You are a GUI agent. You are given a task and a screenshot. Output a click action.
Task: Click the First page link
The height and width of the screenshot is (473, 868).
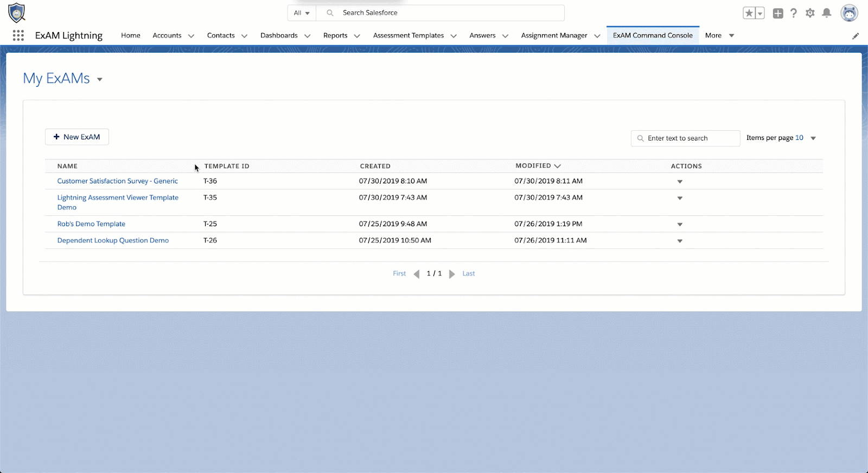tap(399, 274)
